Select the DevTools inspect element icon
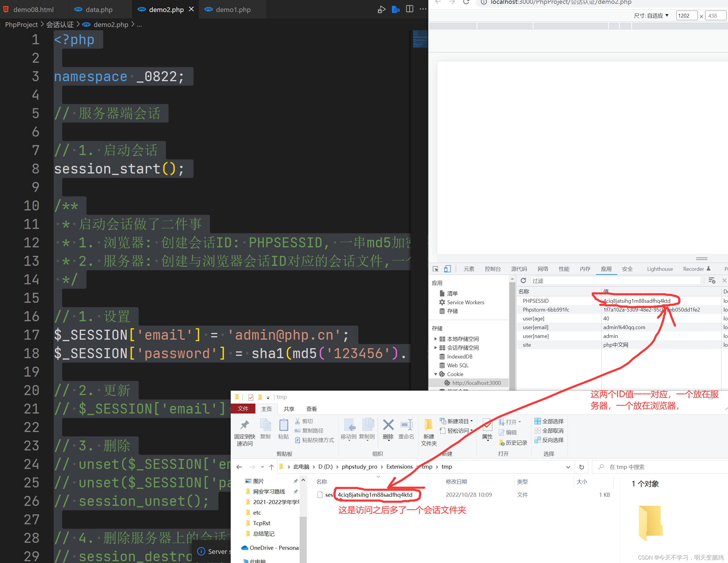Image resolution: width=728 pixels, height=563 pixels. click(436, 269)
